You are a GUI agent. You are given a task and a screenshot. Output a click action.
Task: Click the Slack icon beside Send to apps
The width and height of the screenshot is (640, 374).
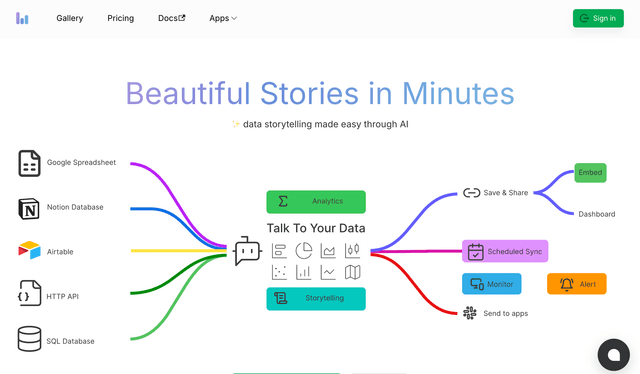tap(470, 313)
